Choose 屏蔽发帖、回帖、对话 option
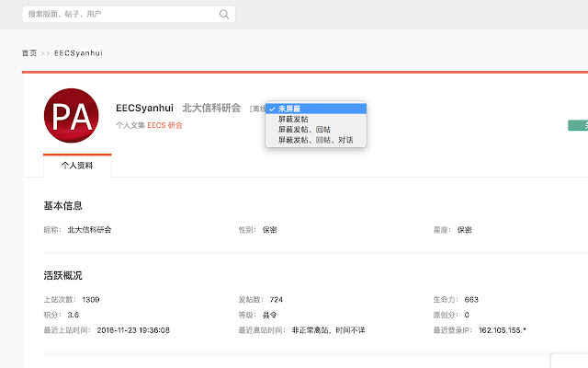This screenshot has width=588, height=368. (316, 140)
